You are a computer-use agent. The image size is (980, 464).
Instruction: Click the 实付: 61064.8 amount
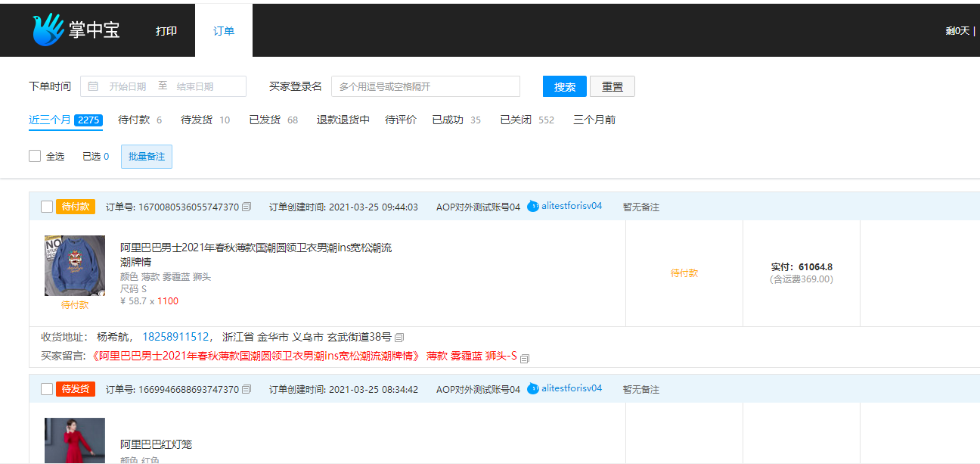[802, 267]
